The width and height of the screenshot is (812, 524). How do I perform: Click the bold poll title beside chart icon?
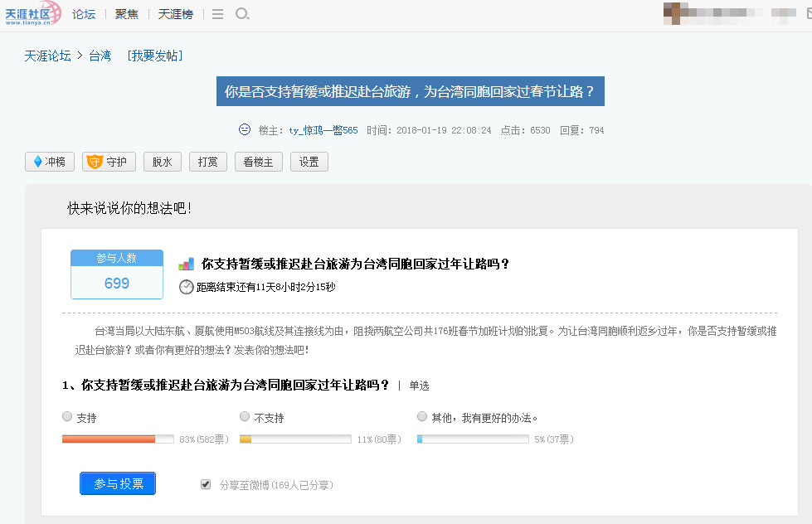[355, 264]
